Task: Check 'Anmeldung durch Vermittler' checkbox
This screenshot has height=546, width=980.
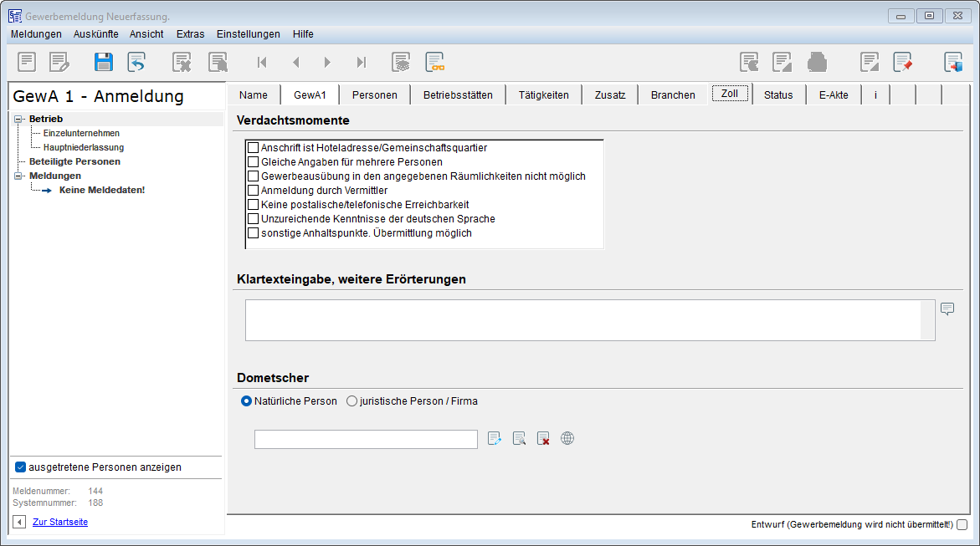Action: point(254,191)
